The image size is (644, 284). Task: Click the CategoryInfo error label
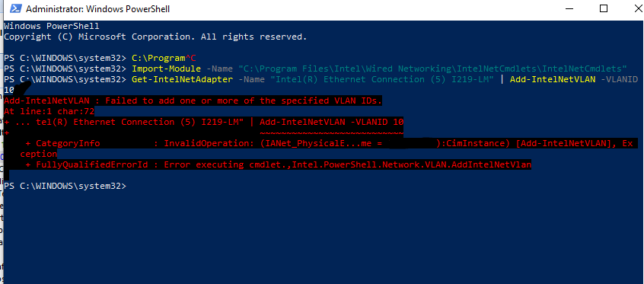click(x=63, y=143)
